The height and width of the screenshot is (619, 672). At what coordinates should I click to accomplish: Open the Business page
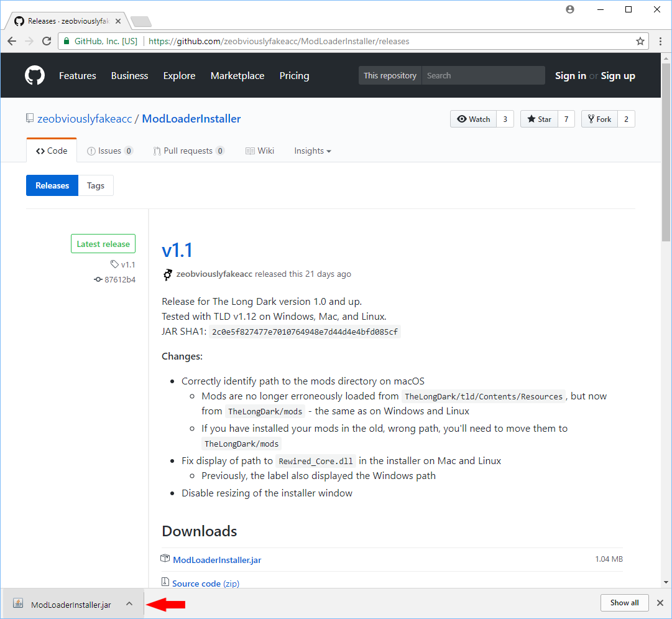point(129,75)
